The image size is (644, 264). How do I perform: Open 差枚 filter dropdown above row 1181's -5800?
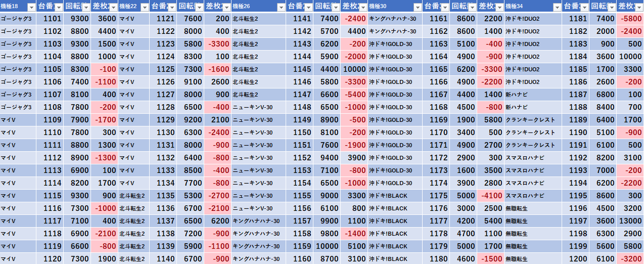coord(638,7)
